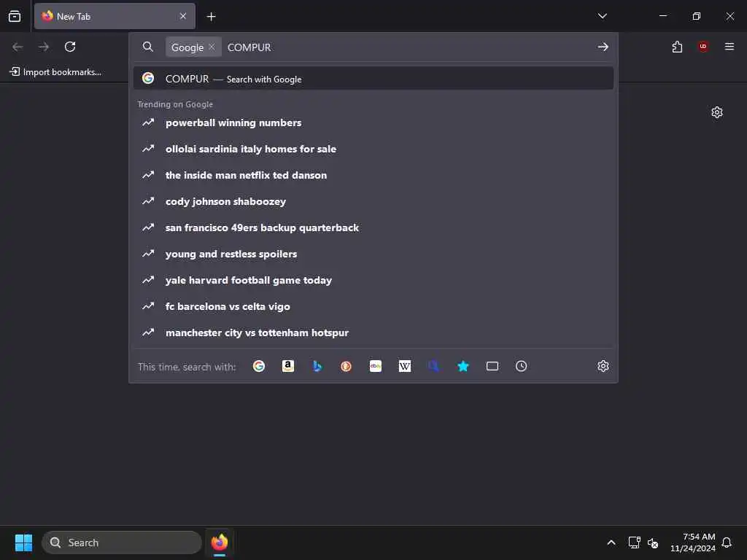The image size is (747, 560).
Task: Search this time with the Google icon
Action: pyautogui.click(x=259, y=366)
